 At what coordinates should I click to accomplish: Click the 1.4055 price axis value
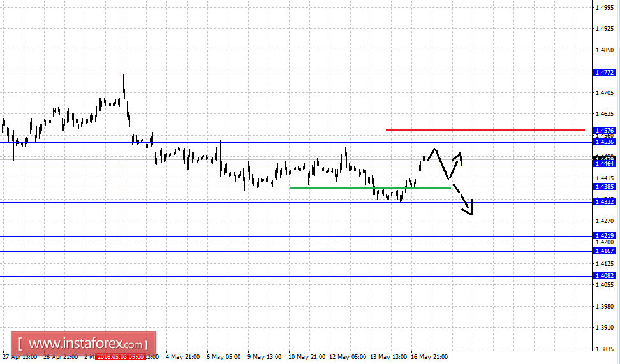pyautogui.click(x=605, y=285)
